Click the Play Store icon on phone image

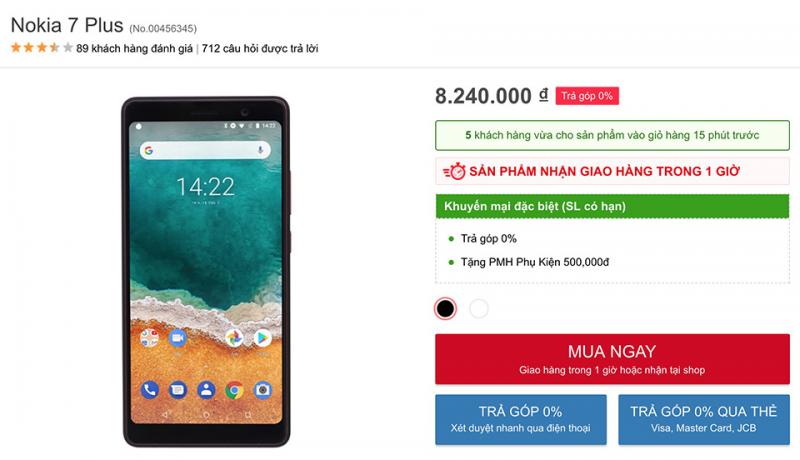tap(263, 338)
